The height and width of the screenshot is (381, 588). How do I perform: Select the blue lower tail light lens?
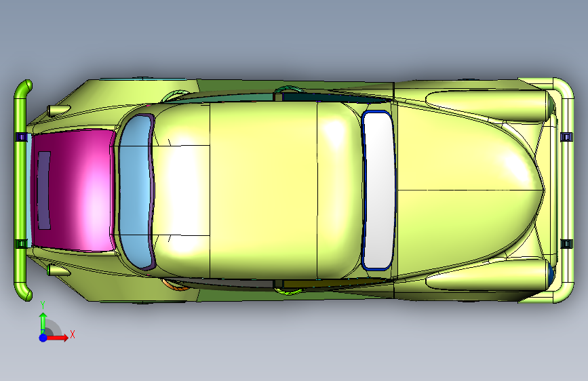click(551, 273)
